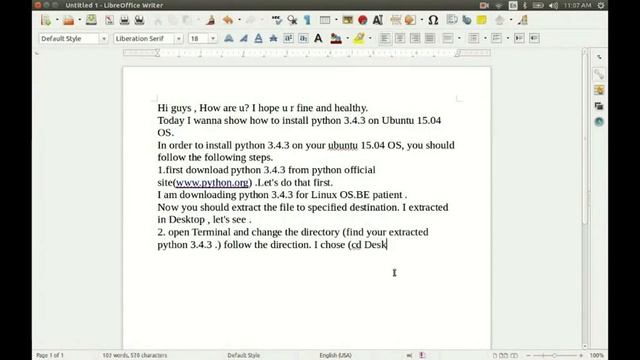640x360 pixels.
Task: Export document directly as PDF
Action: point(109,20)
